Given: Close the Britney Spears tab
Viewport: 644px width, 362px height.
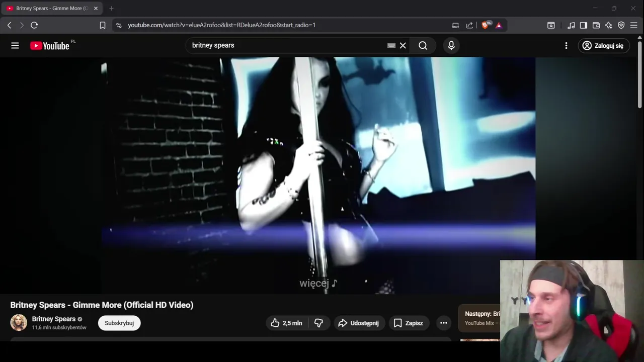Looking at the screenshot, I should tap(96, 9).
